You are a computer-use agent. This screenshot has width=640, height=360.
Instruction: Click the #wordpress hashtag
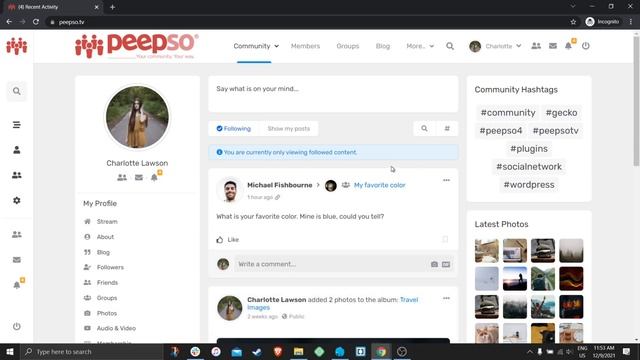pyautogui.click(x=529, y=184)
